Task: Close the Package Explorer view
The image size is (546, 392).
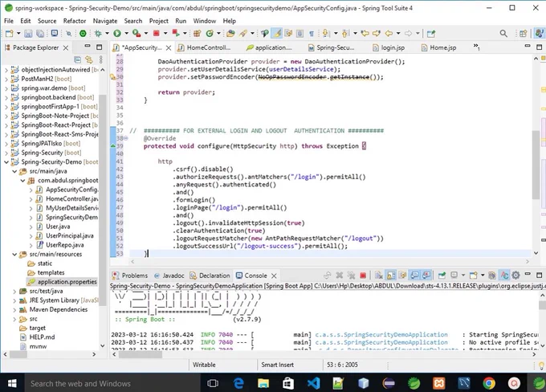Action: point(66,47)
